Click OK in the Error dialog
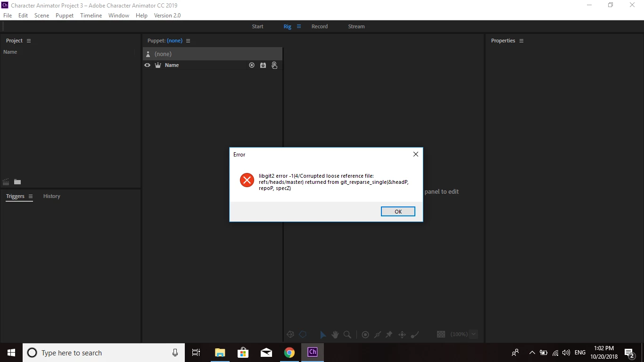 (398, 212)
